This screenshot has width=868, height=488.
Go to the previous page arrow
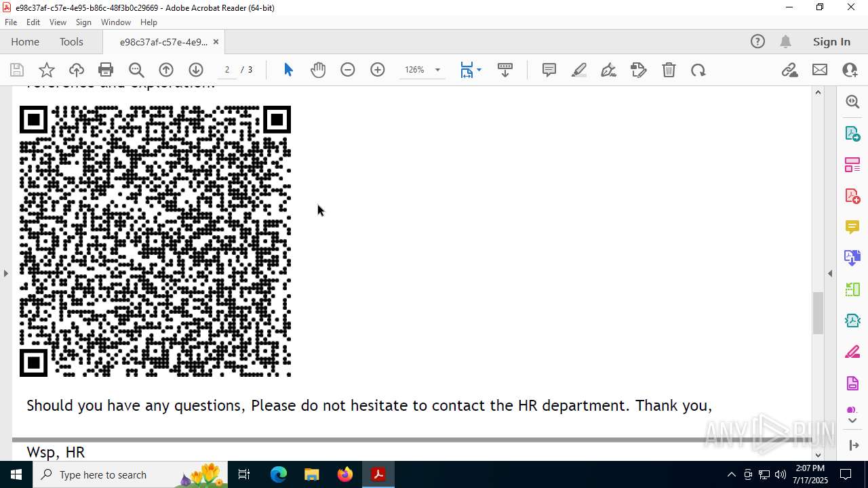pos(166,70)
